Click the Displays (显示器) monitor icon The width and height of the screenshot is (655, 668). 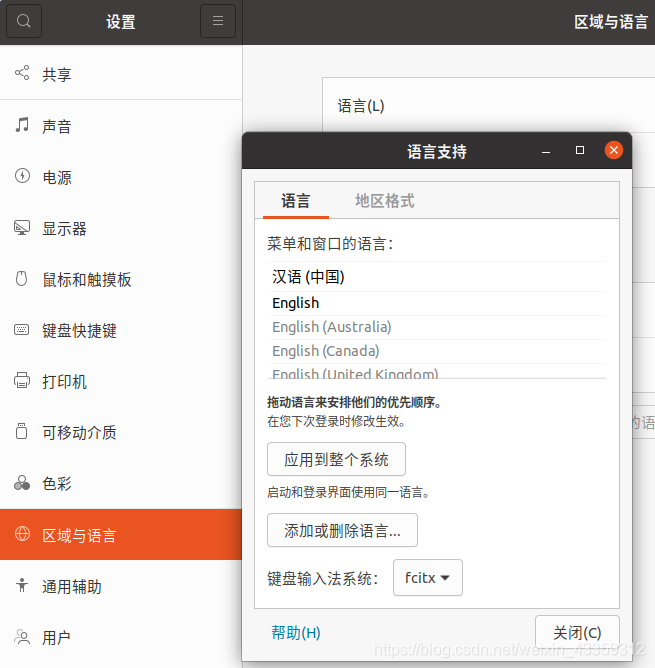(22, 228)
